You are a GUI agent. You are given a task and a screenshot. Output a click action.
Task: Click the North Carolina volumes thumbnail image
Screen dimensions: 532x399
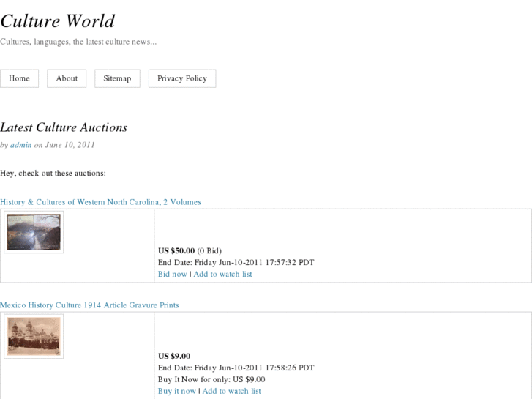34,232
